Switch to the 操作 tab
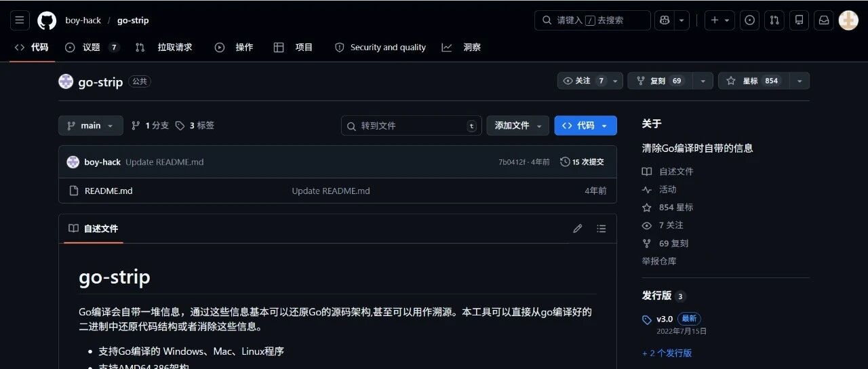Screen dimensions: 868x369 point(234,47)
